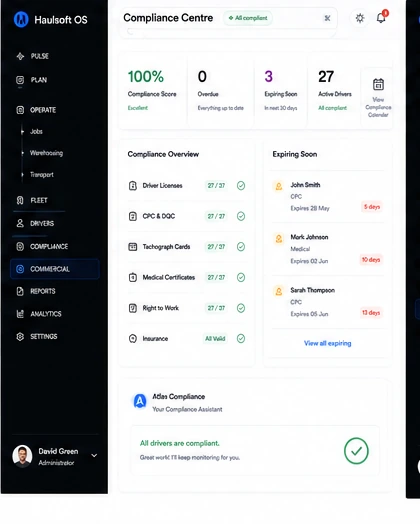The image size is (420, 524).
Task: Select the DRIVERS menu item
Action: pos(42,223)
